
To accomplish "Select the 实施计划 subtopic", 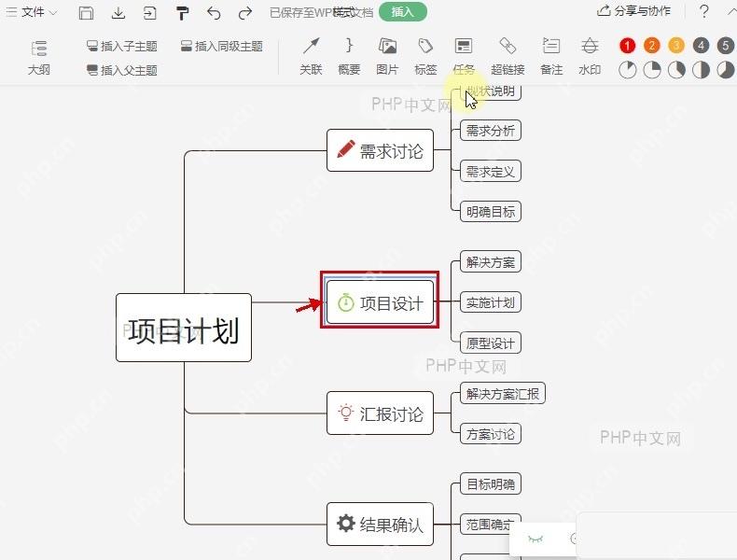I will [490, 302].
